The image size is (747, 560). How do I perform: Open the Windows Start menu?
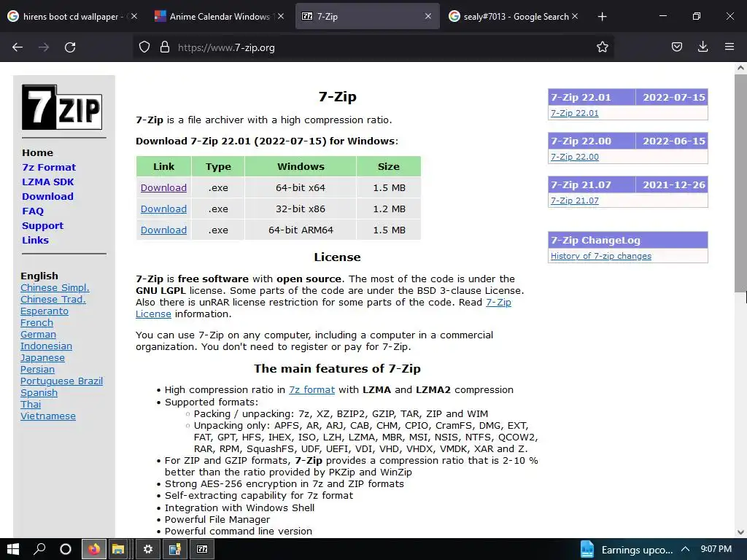(x=13, y=549)
